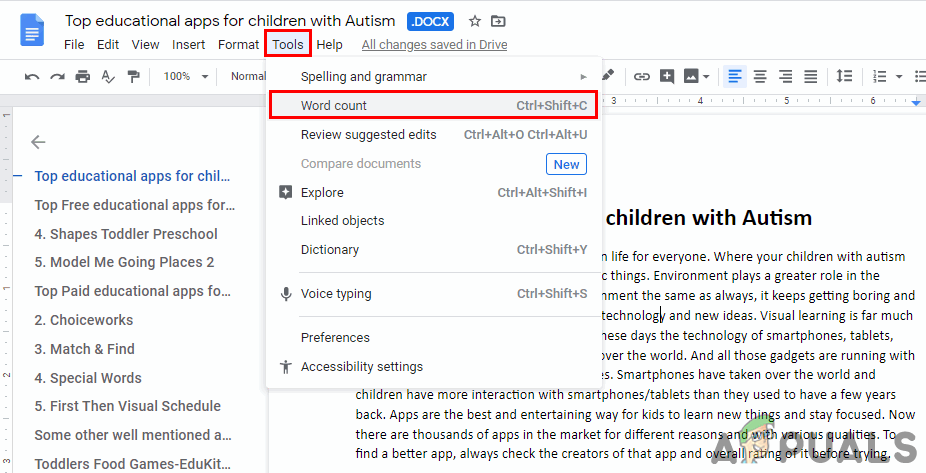Open the numbered list dropdown arrow

tap(900, 76)
